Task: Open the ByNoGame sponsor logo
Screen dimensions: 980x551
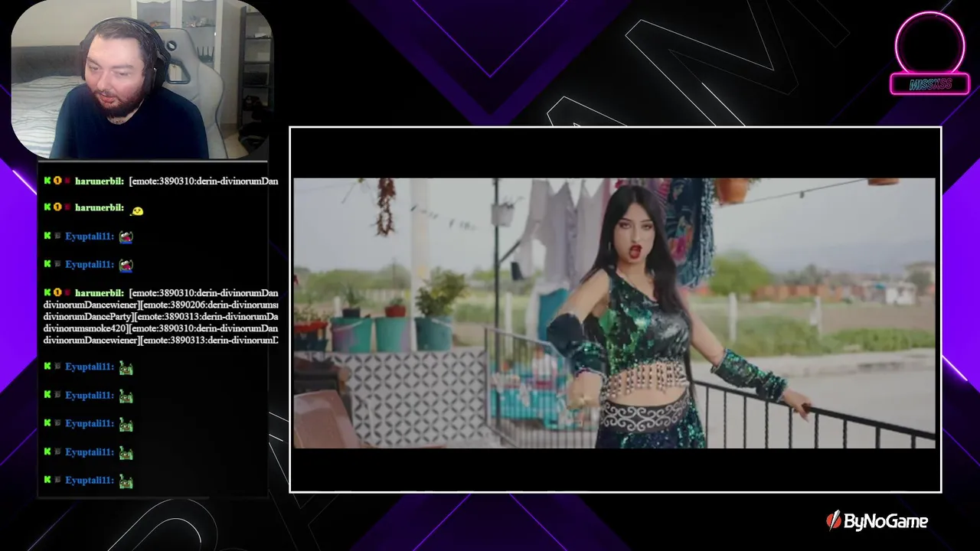Action: pos(877,522)
